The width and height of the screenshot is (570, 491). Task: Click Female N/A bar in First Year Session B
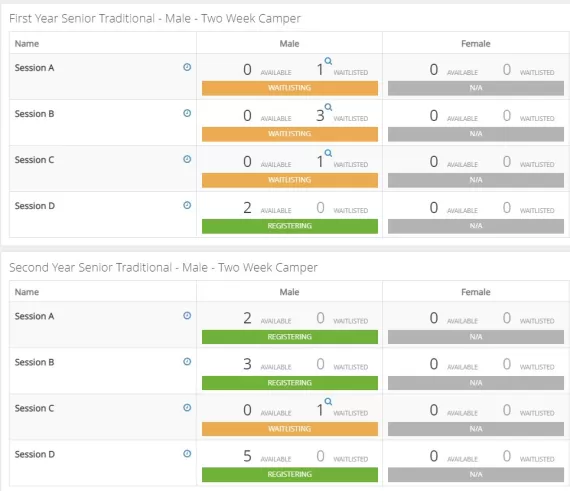(476, 134)
